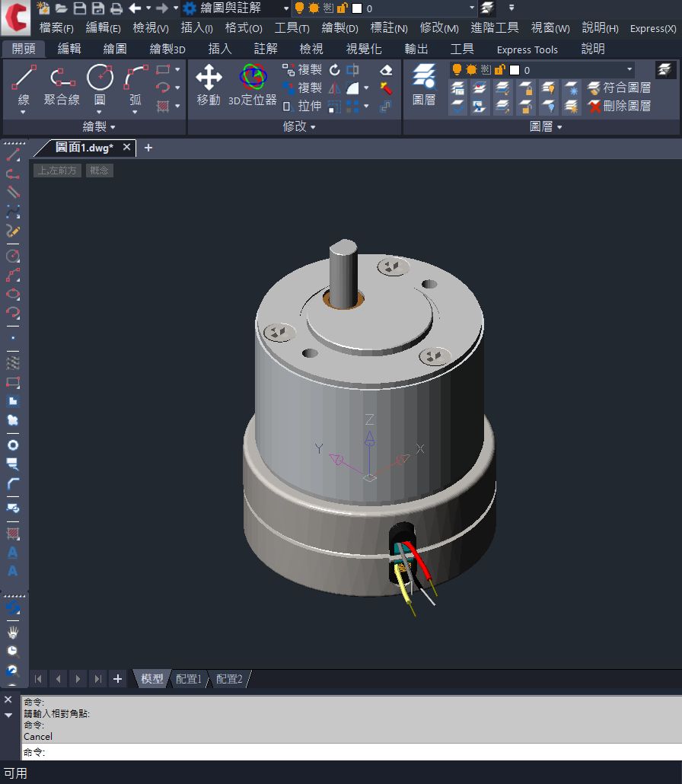Click the Mirror icon in modify panel
This screenshot has height=784, width=682.
point(334,88)
